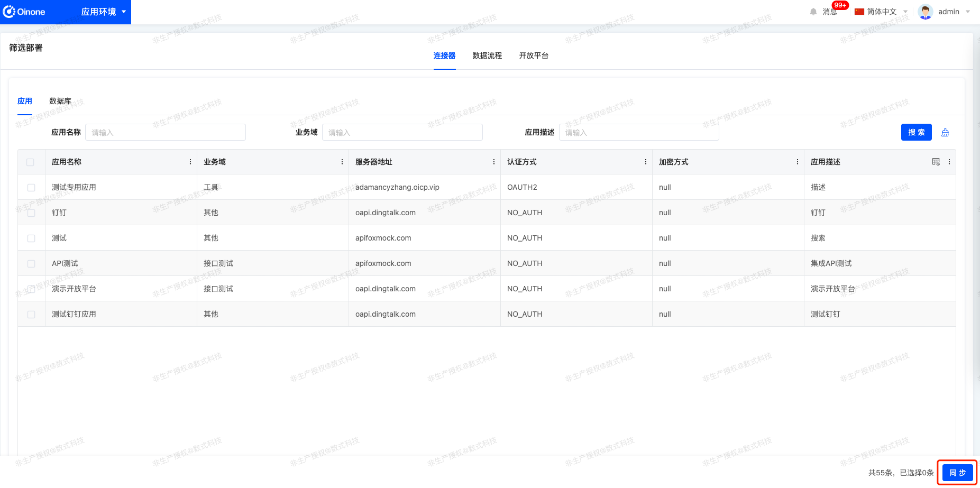This screenshot has width=980, height=488.
Task: Open 加密方式 column menu dots
Action: pos(798,162)
